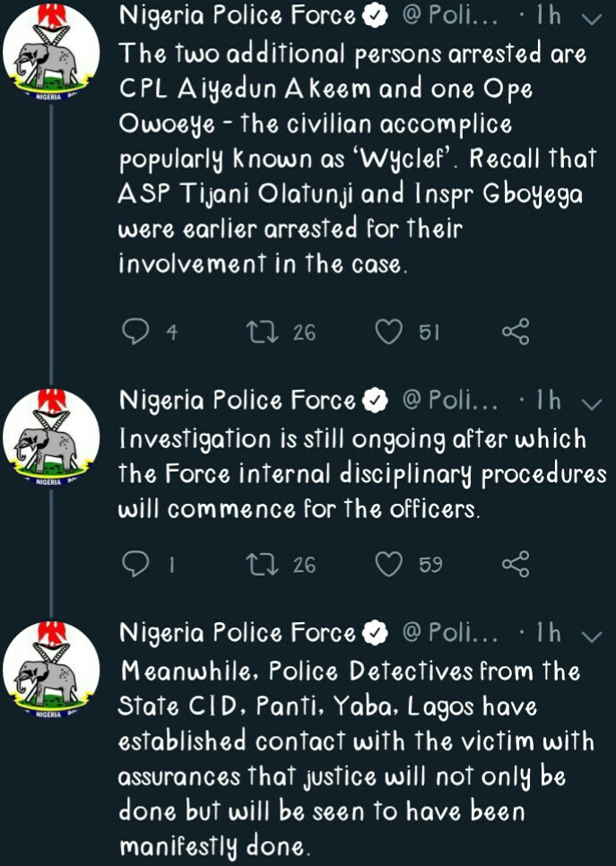This screenshot has width=616, height=866.
Task: Retweet the internal disciplinary procedures tweet
Action: point(262,564)
